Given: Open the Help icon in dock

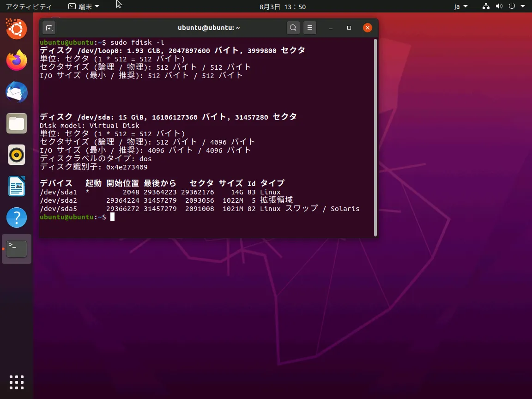Looking at the screenshot, I should (x=17, y=218).
